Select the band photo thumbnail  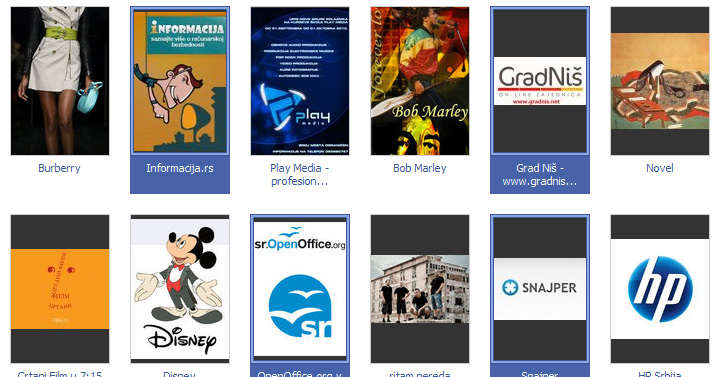coord(420,289)
